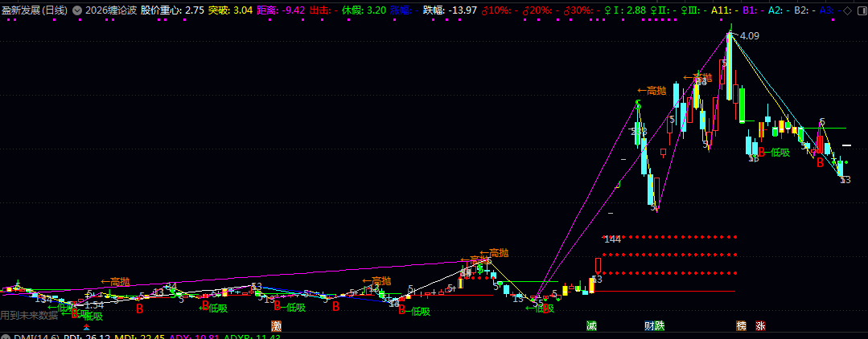The height and width of the screenshot is (339, 868).
Task: Open the indicator dropdown next to 盈新发展(日线)
Action: tap(76, 10)
